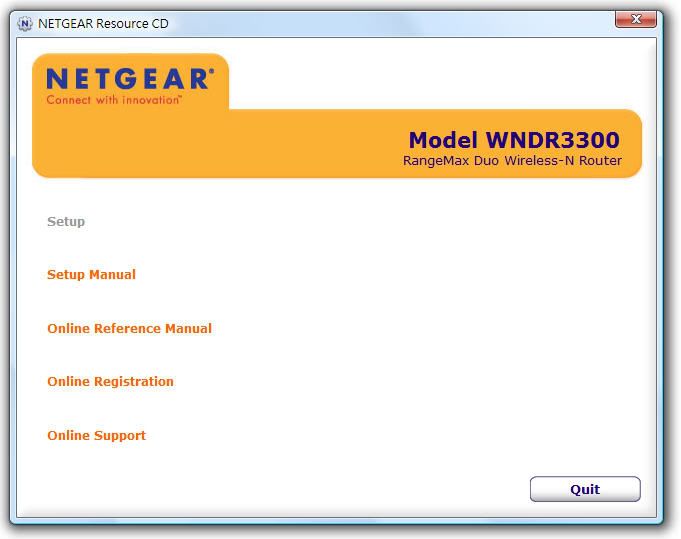This screenshot has width=681, height=539.
Task: Click the grayed-out Setup option
Action: click(x=66, y=222)
